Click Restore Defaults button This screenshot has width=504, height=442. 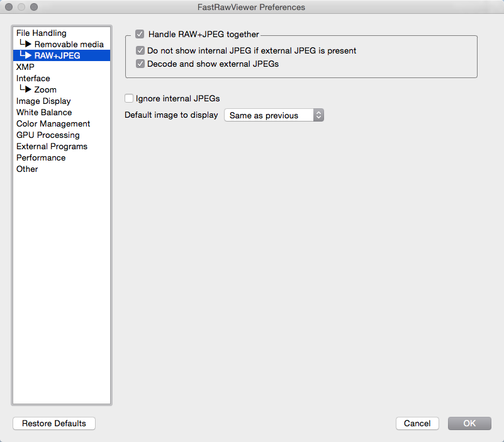pos(54,423)
